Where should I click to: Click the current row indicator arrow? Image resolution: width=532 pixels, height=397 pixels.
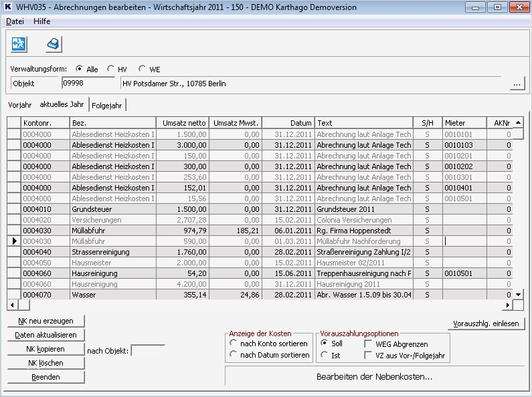coord(13,240)
